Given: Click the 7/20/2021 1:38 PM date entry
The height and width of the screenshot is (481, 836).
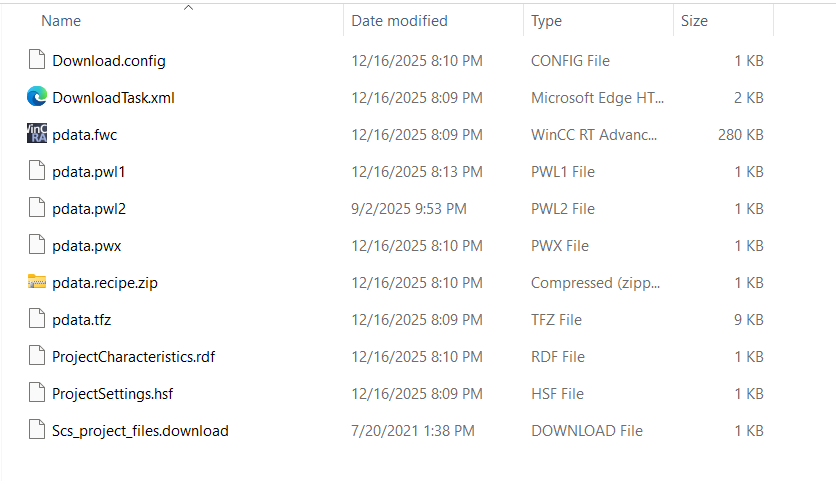Looking at the screenshot, I should 413,431.
